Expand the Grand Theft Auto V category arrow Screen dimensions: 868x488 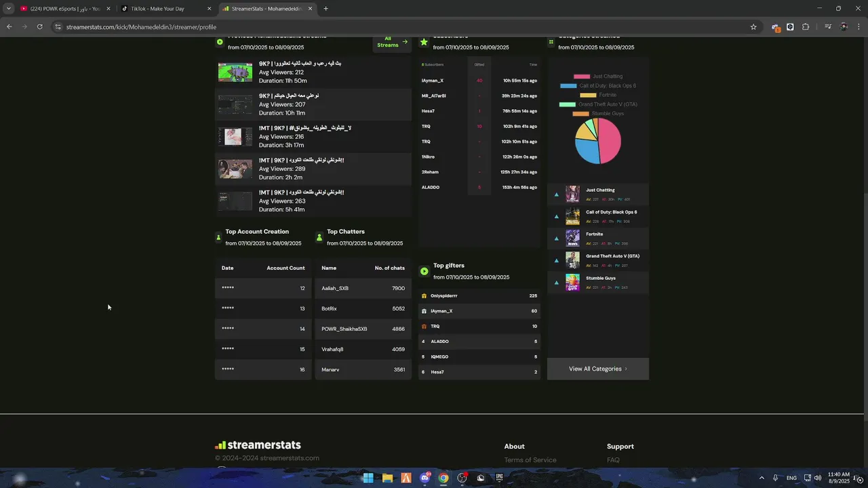click(557, 260)
